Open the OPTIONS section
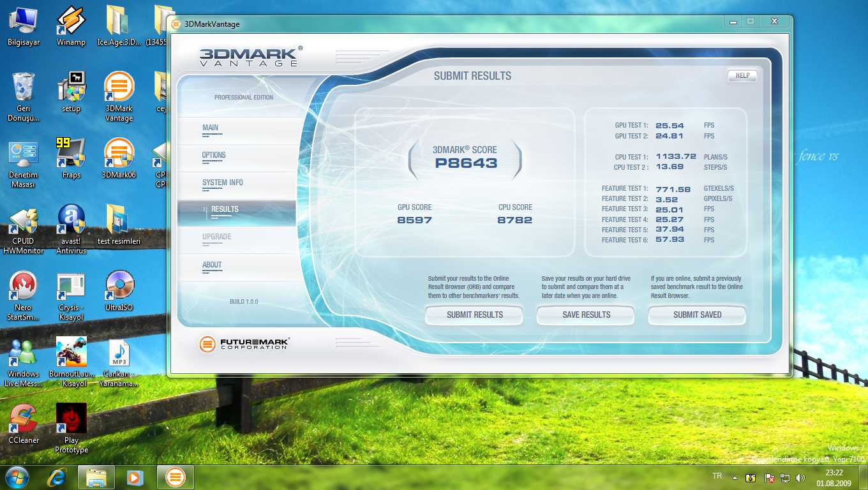This screenshot has width=868, height=490. (237, 158)
